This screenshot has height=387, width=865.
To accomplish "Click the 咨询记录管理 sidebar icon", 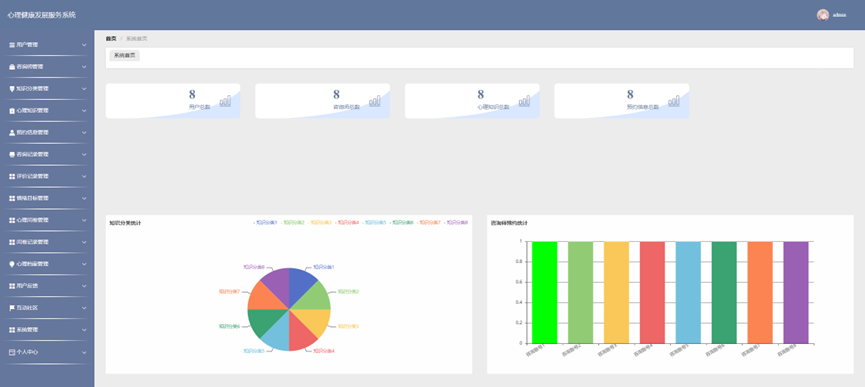I will [12, 154].
